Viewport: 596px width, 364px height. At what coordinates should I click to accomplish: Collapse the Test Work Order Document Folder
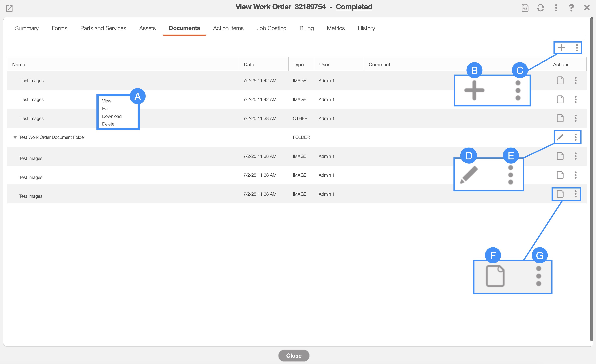15,137
